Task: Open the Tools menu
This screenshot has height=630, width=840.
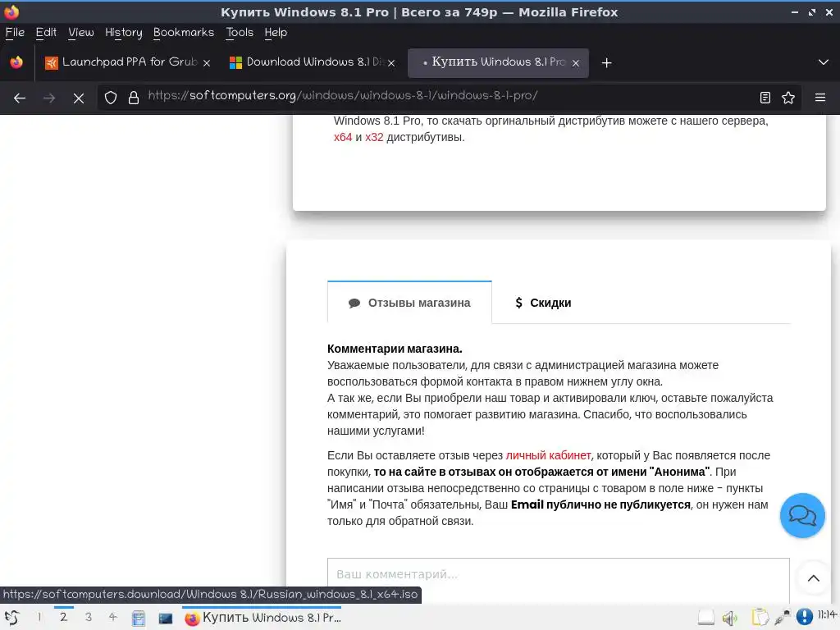Action: coord(240,33)
